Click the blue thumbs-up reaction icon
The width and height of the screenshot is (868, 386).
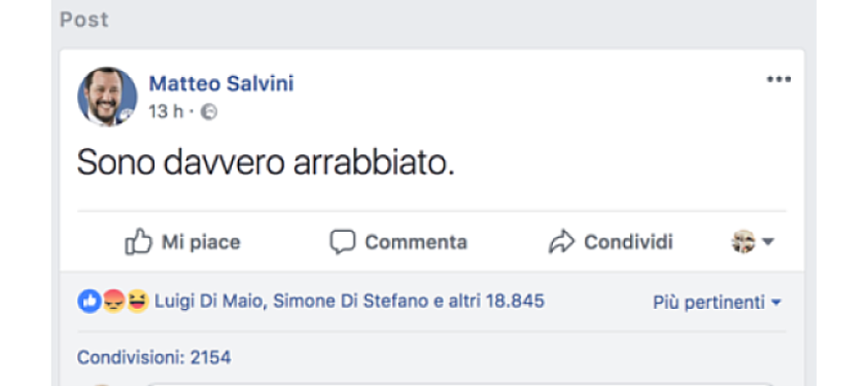pyautogui.click(x=89, y=302)
